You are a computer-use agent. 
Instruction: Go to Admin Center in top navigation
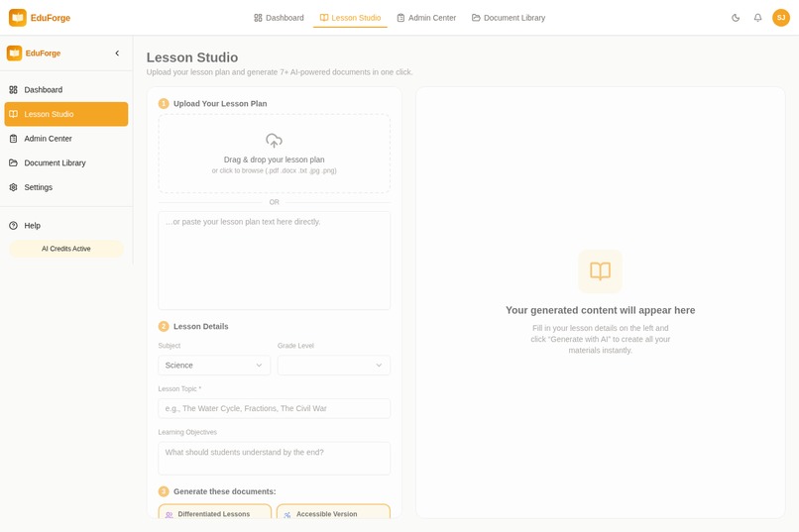426,18
